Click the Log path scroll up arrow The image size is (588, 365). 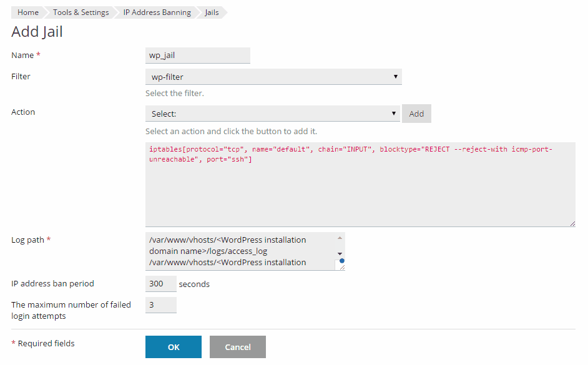click(x=340, y=238)
